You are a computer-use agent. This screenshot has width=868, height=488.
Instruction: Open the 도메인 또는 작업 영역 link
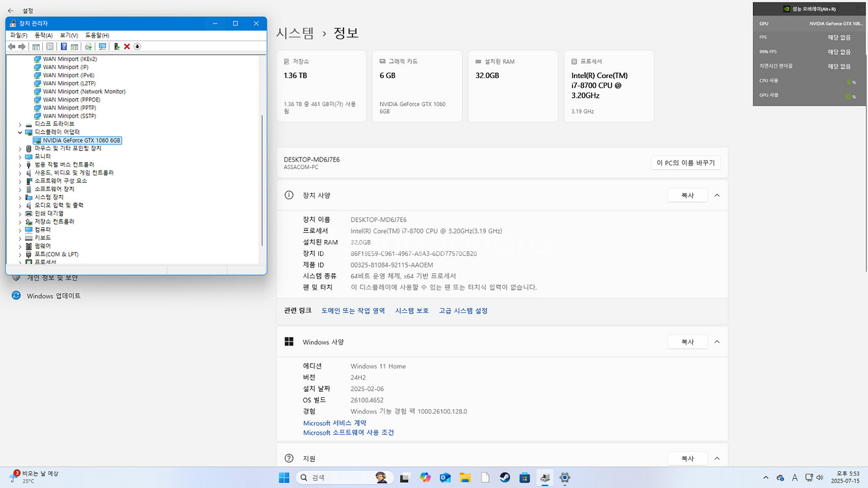coord(353,310)
